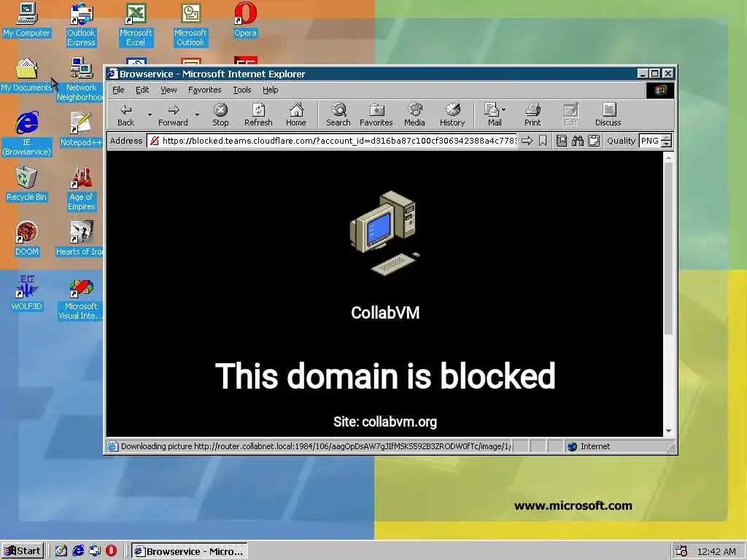747x560 pixels.
Task: Select the Notepad++ desktop shortcut
Action: tap(80, 130)
